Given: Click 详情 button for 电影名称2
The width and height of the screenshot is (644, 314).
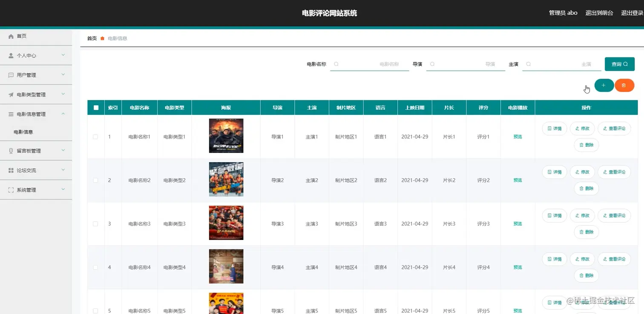Looking at the screenshot, I should pos(555,172).
